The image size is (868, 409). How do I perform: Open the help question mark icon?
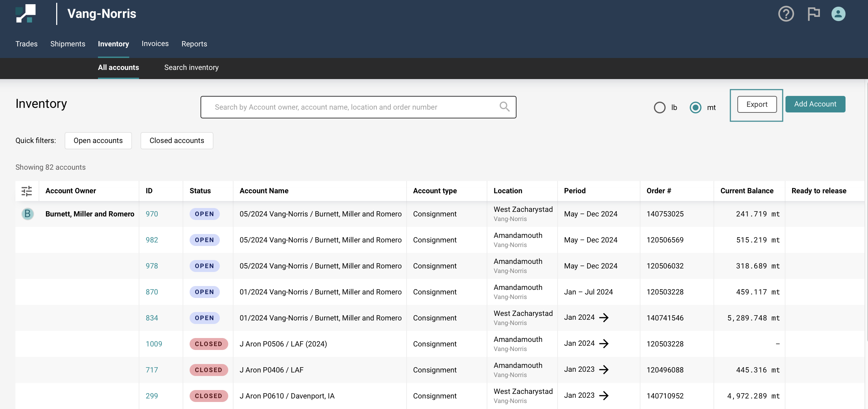coord(786,14)
